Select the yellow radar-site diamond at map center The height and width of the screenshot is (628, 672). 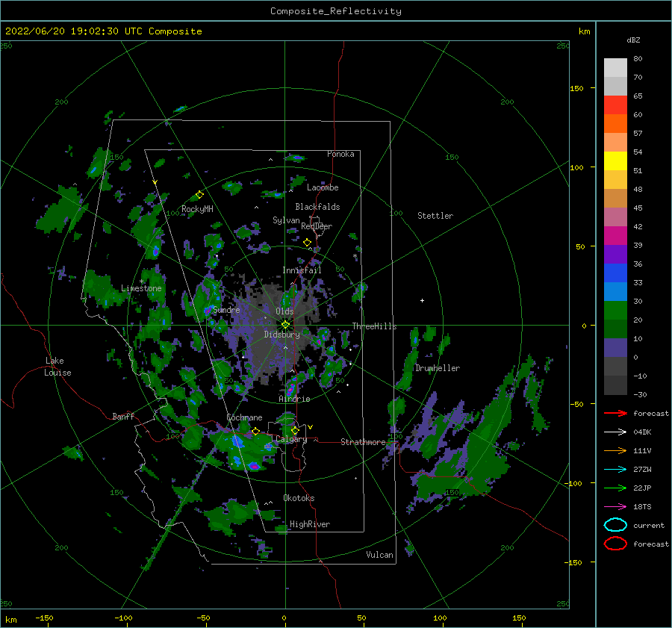(285, 325)
